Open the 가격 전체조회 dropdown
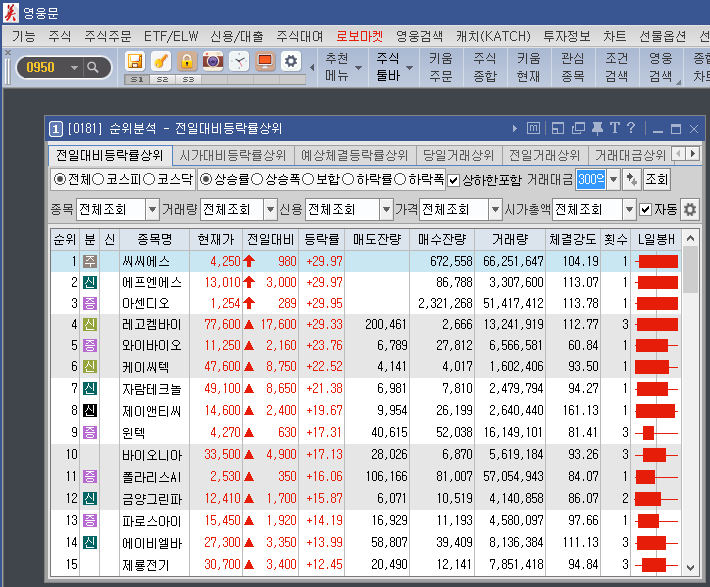This screenshot has height=587, width=710. (x=495, y=210)
